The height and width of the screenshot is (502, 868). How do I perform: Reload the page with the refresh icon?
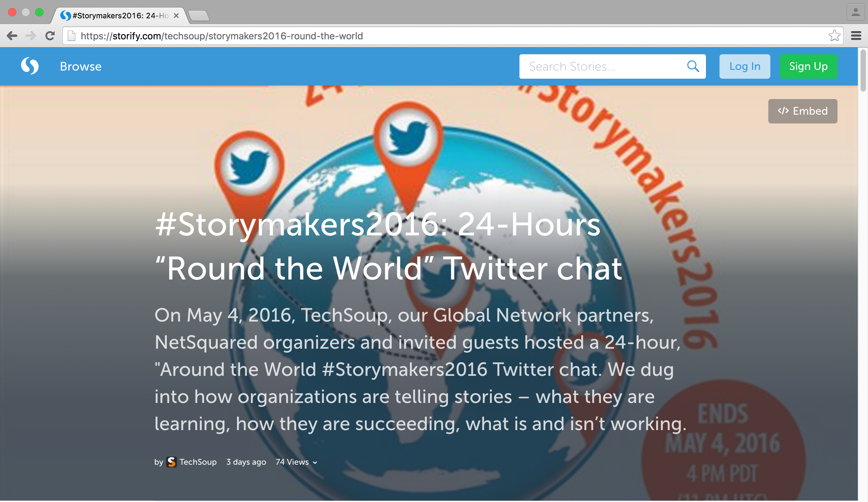point(50,36)
